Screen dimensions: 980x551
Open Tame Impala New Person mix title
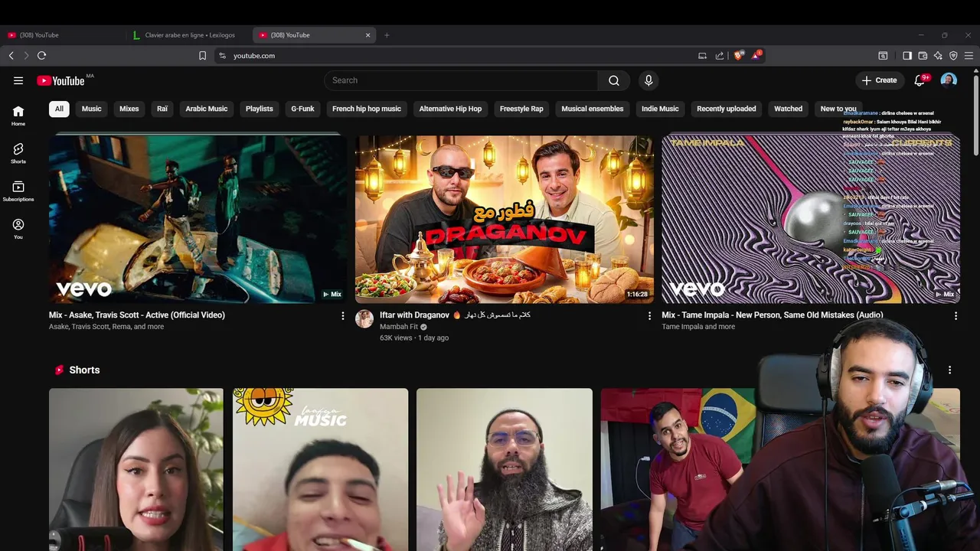click(773, 315)
